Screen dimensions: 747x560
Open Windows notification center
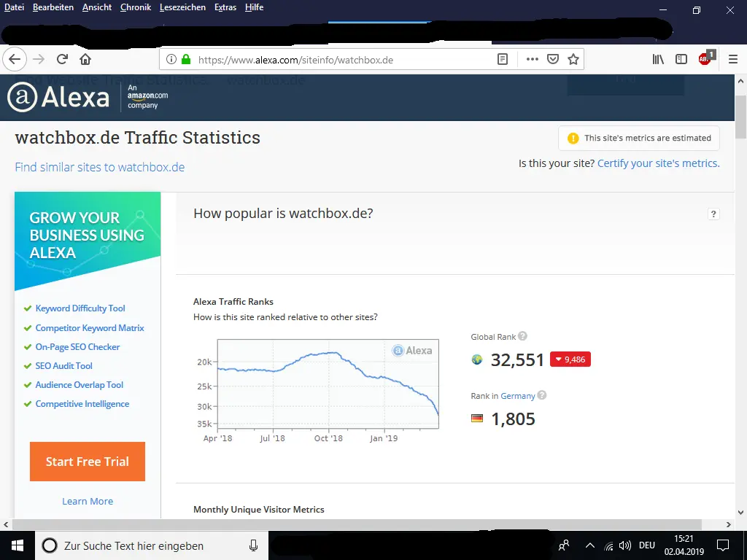pos(723,545)
